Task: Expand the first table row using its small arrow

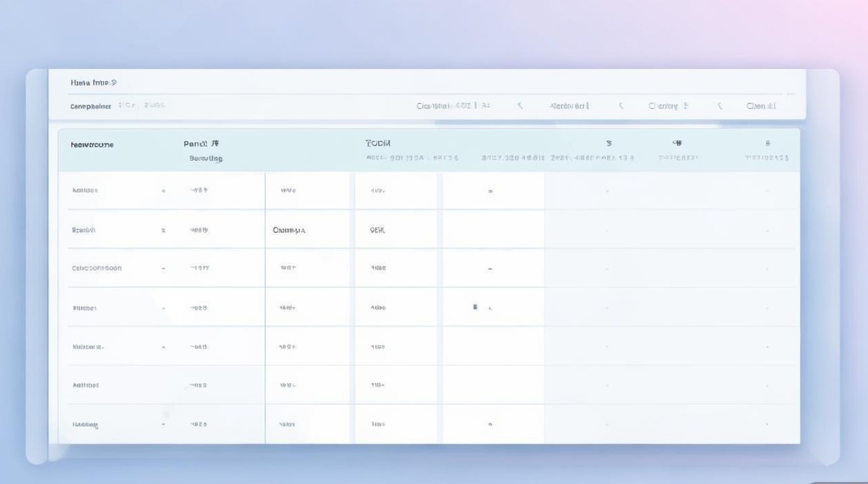Action: pyautogui.click(x=163, y=191)
